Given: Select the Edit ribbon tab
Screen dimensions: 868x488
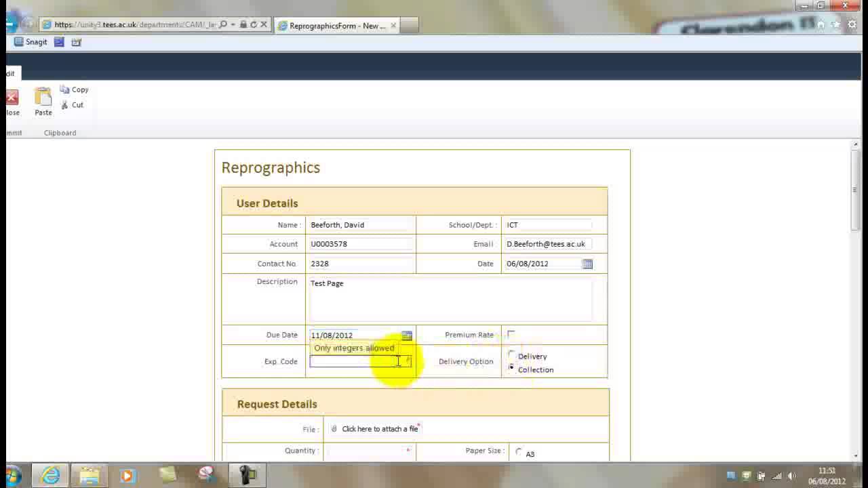Looking at the screenshot, I should 12,73.
